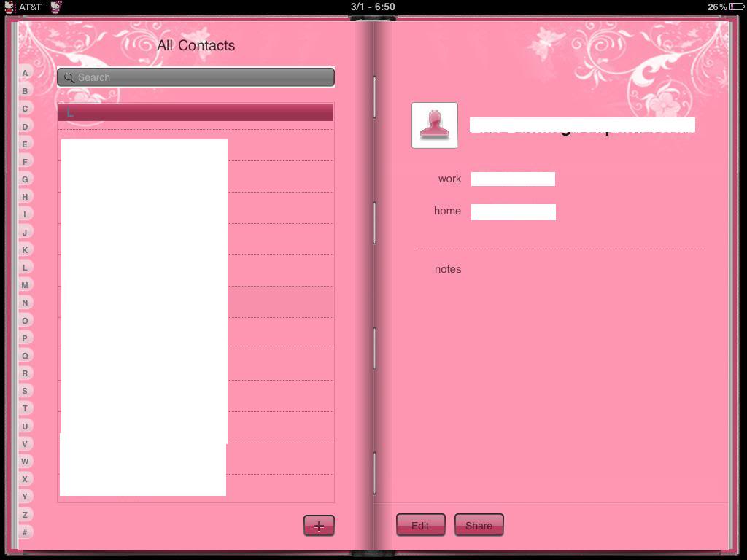Jump to letter X in the index
This screenshot has height=560, width=747.
25,479
